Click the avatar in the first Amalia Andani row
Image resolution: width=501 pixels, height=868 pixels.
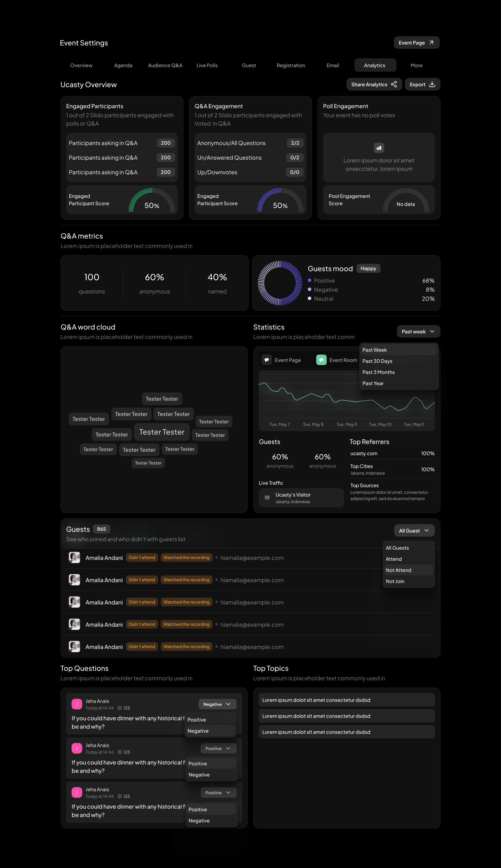[74, 557]
